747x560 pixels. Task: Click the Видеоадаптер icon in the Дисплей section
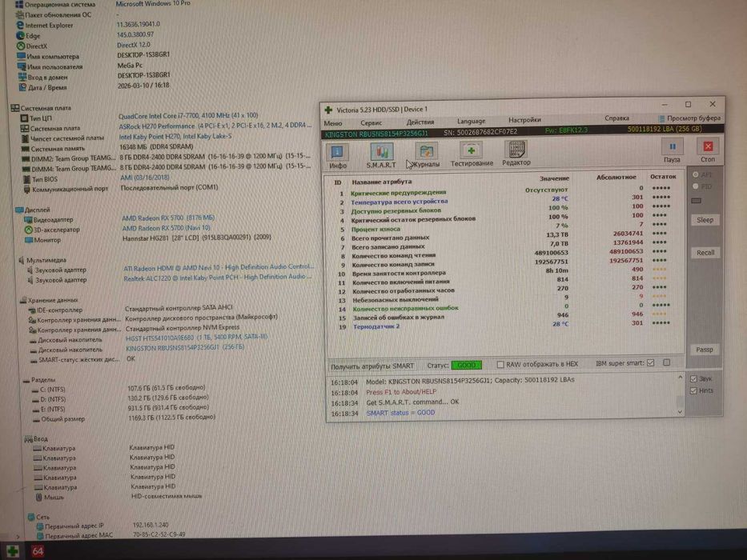[29, 219]
